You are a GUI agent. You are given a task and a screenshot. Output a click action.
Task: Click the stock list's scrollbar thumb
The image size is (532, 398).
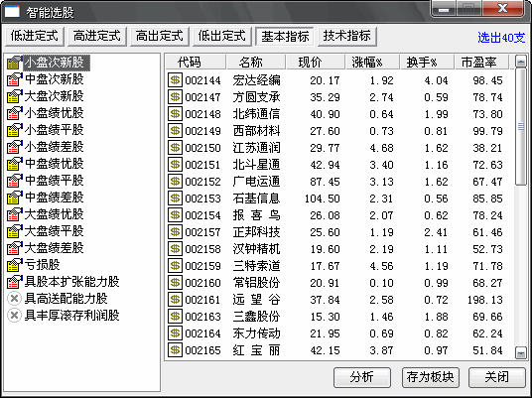click(521, 127)
